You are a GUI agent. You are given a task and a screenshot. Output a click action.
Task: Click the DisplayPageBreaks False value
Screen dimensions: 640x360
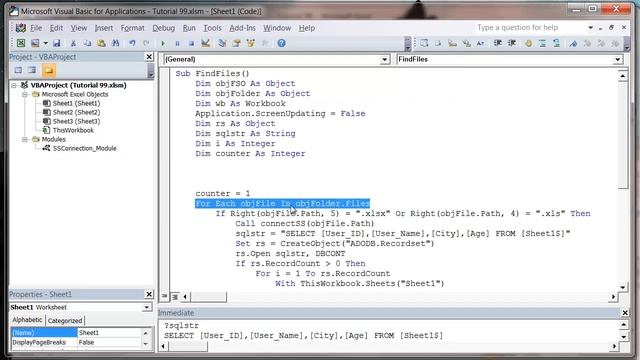point(109,342)
